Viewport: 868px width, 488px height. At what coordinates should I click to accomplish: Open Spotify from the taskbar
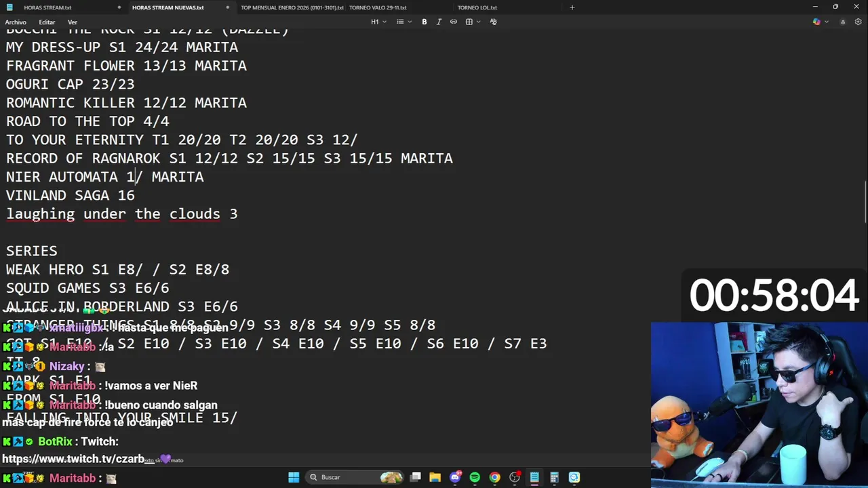point(475,477)
